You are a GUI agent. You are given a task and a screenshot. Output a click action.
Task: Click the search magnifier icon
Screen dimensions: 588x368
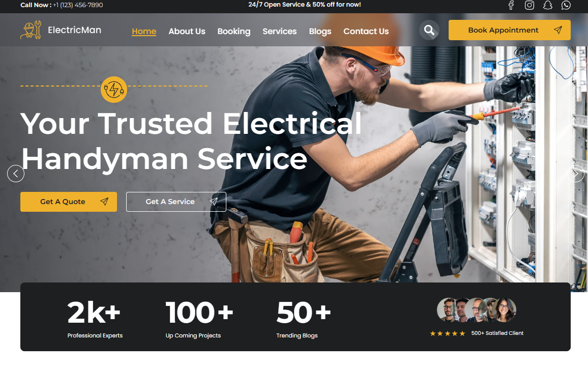click(429, 30)
